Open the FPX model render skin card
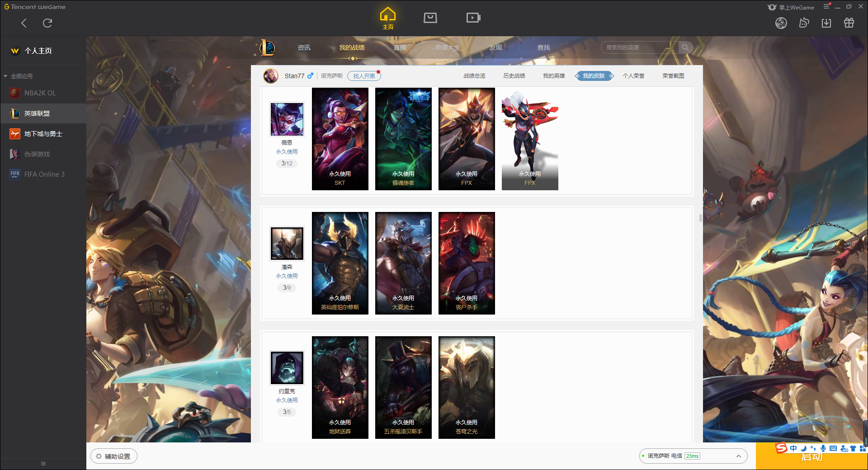Image resolution: width=868 pixels, height=470 pixels. point(530,139)
